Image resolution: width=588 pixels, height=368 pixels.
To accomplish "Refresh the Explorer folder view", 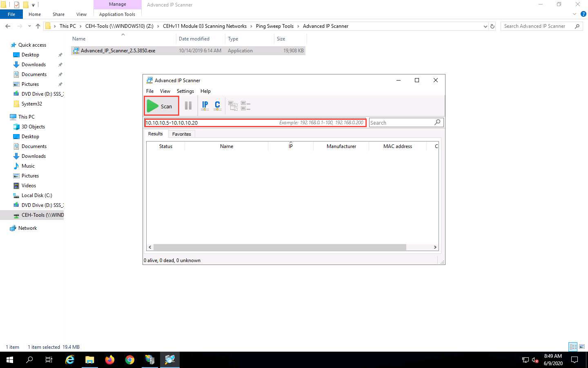I will coord(492,26).
